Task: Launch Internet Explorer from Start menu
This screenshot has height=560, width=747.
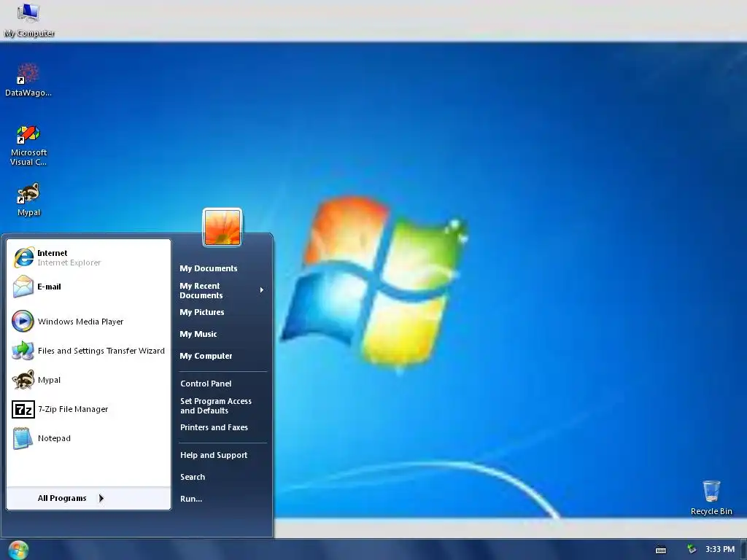Action: 88,257
